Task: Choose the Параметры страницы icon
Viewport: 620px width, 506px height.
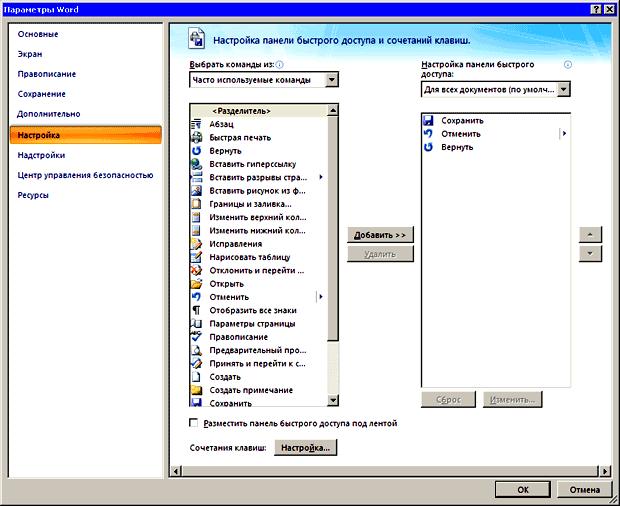Action: point(196,323)
